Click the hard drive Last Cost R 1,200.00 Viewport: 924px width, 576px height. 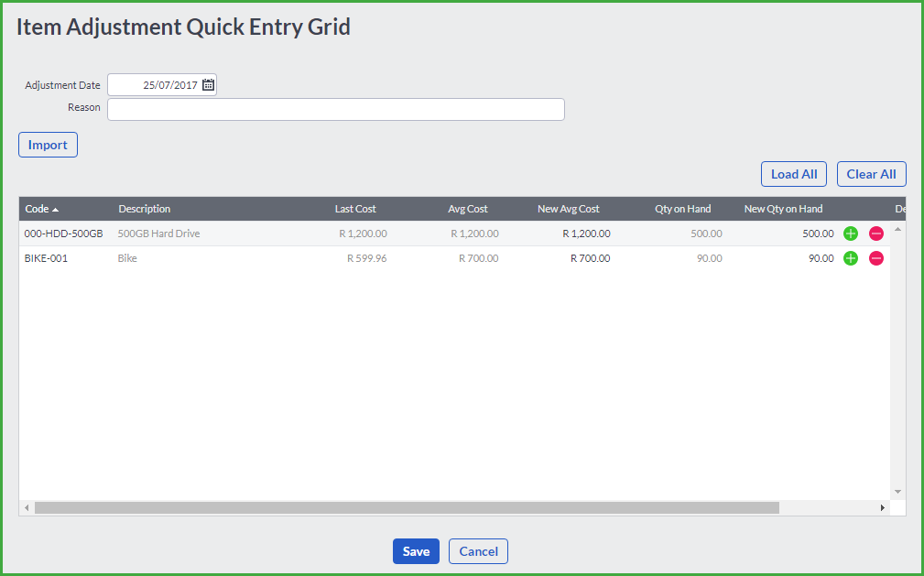pos(363,234)
